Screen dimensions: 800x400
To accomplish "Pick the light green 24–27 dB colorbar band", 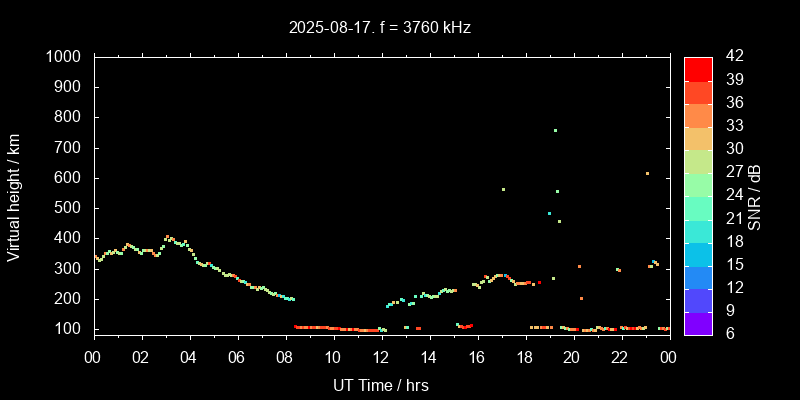I will (698, 184).
